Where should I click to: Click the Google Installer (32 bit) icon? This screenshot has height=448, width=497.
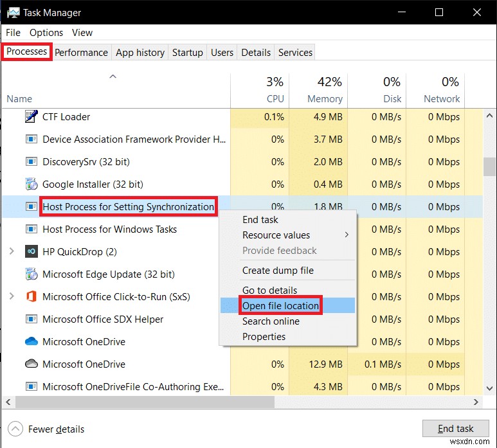point(31,184)
